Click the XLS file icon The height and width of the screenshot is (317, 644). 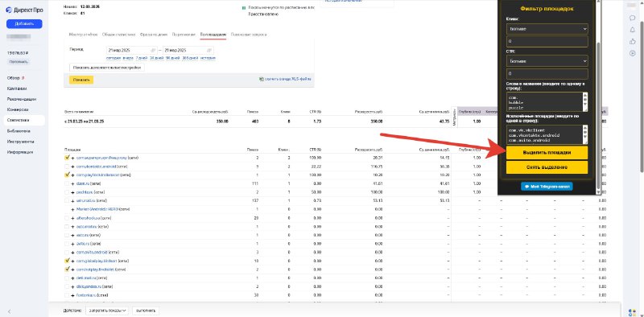261,79
